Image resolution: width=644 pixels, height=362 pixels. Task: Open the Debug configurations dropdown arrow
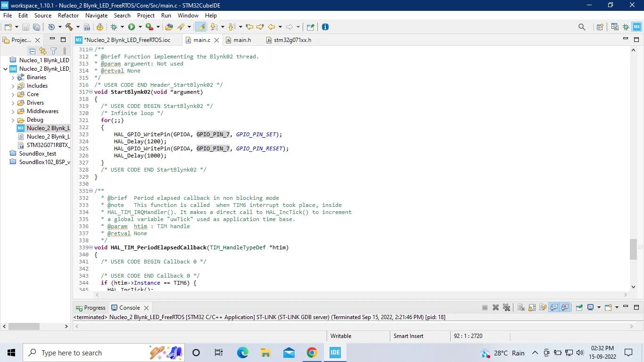(x=122, y=27)
